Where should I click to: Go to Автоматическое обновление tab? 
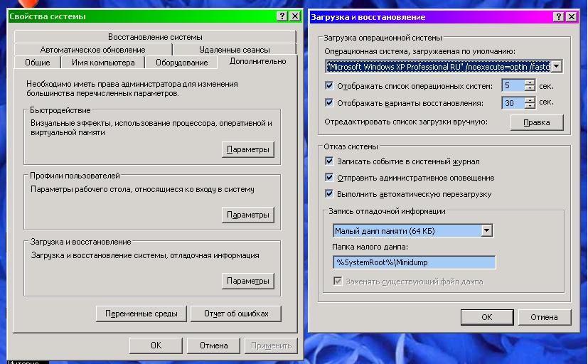coord(92,50)
